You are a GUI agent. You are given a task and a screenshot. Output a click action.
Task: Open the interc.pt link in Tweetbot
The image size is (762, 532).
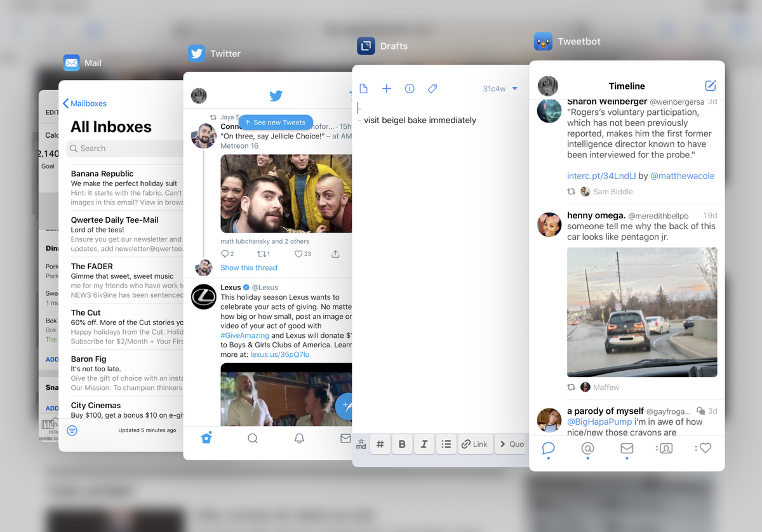point(601,176)
